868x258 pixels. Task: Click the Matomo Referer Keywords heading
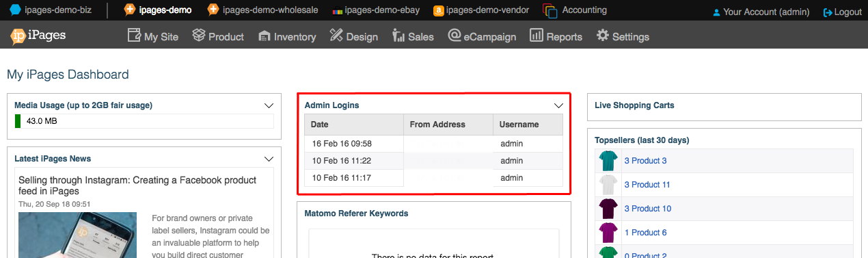click(356, 214)
